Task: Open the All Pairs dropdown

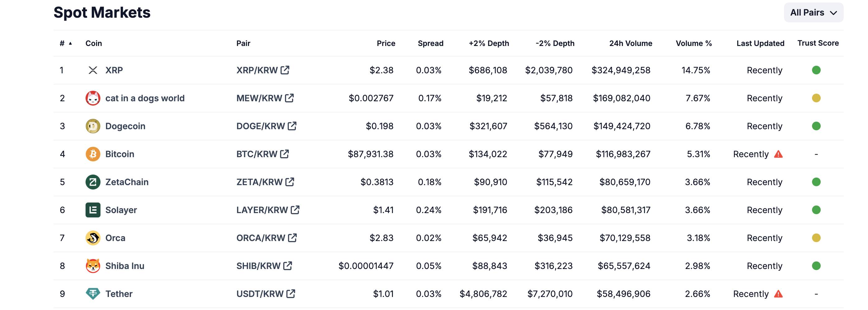Action: click(814, 12)
